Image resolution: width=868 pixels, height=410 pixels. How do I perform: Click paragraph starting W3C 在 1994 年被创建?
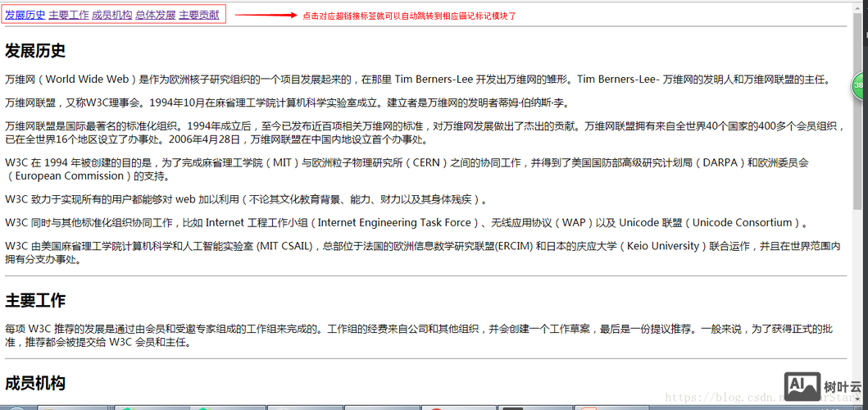407,170
